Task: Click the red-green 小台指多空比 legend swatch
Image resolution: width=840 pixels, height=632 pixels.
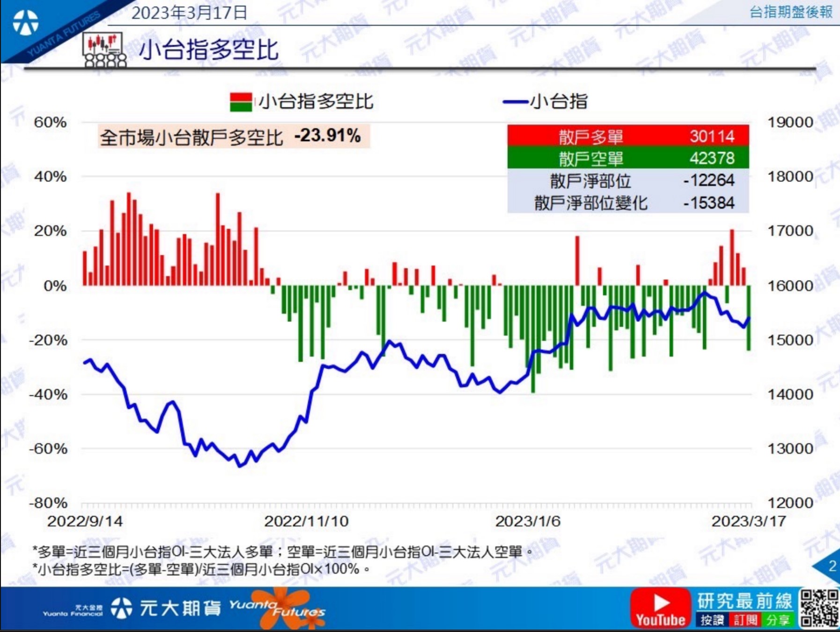Action: (241, 102)
